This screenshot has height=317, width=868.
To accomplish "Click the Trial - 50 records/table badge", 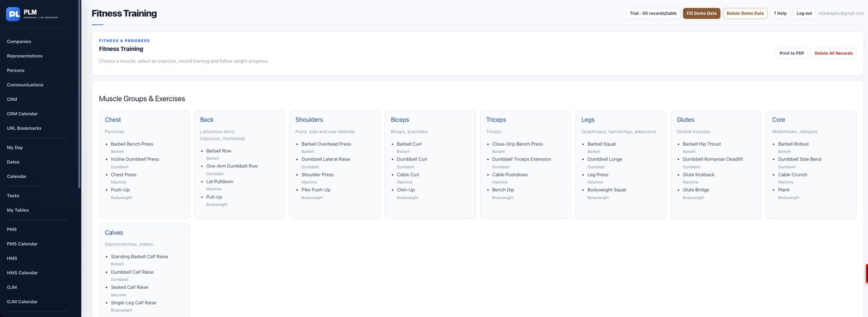I will [x=653, y=14].
